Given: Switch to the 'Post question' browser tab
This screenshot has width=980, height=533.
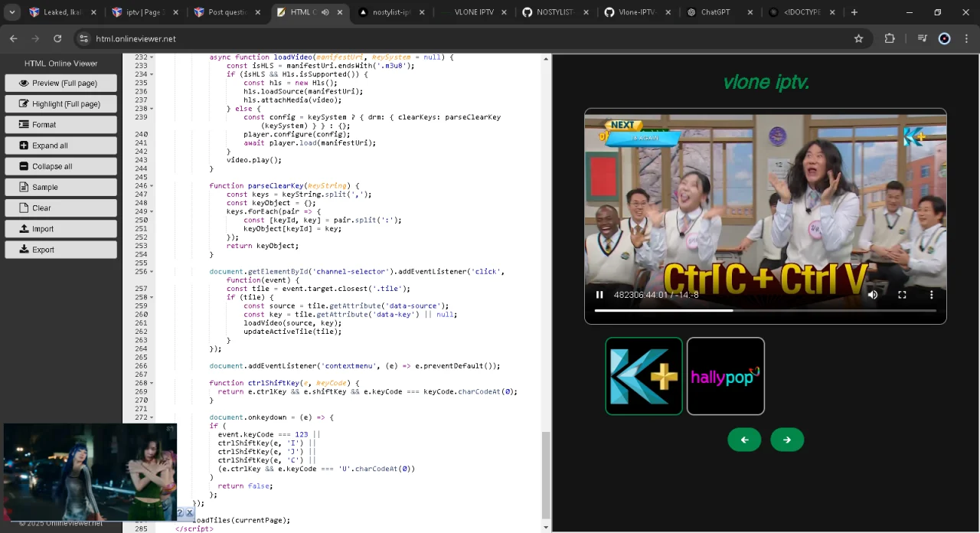Looking at the screenshot, I should point(227,12).
